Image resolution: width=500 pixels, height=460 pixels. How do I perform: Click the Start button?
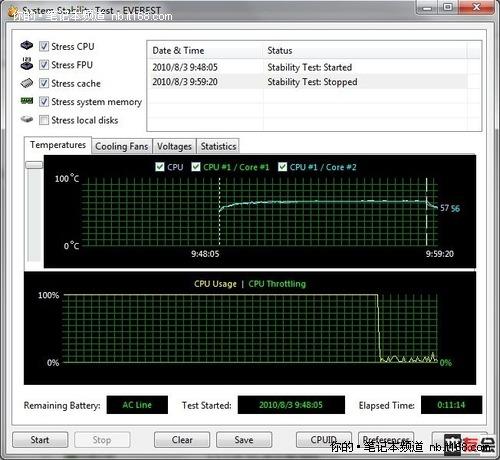coord(40,440)
